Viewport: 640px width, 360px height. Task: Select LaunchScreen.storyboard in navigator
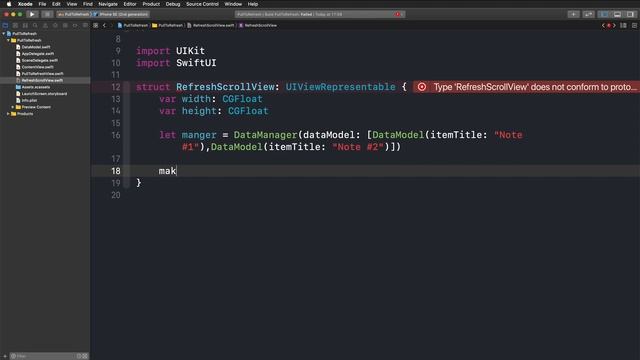(x=45, y=93)
